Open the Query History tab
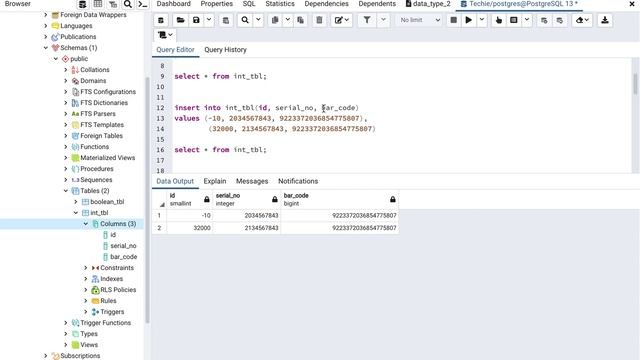This screenshot has width=640, height=360. [x=225, y=50]
